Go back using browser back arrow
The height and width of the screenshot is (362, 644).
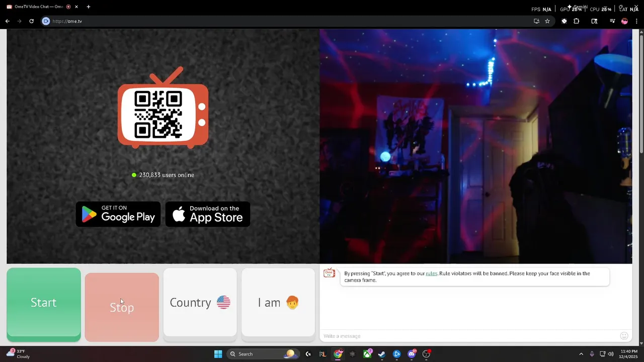coord(7,21)
